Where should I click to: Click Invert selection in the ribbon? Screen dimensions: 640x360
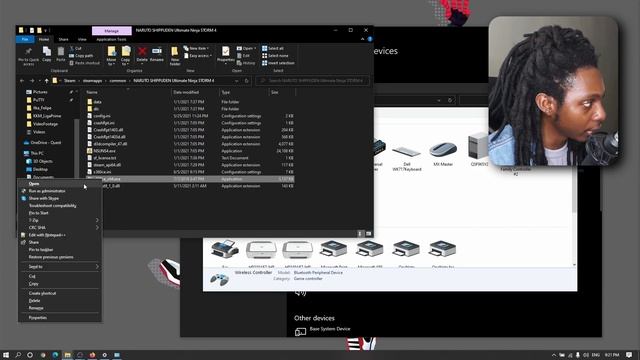click(x=278, y=63)
